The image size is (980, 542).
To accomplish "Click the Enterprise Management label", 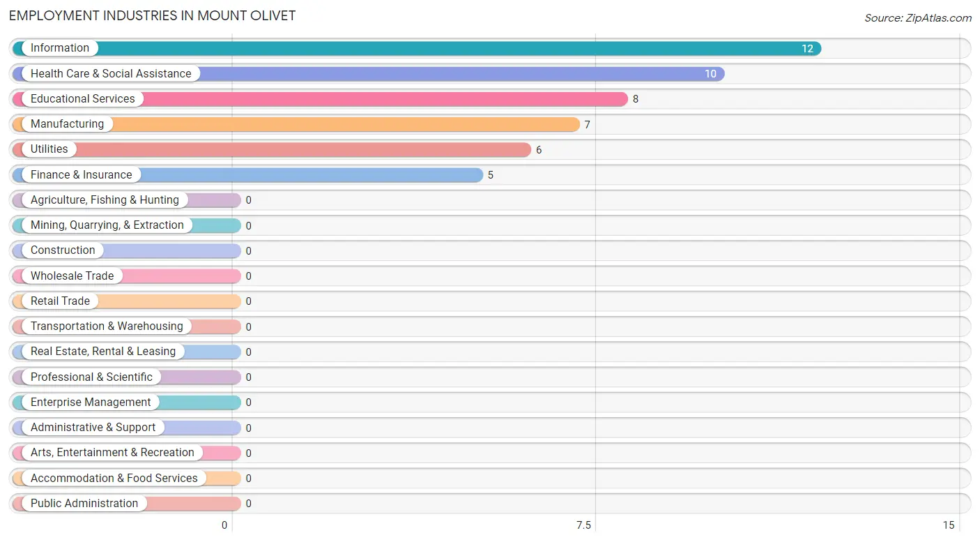I will point(91,402).
